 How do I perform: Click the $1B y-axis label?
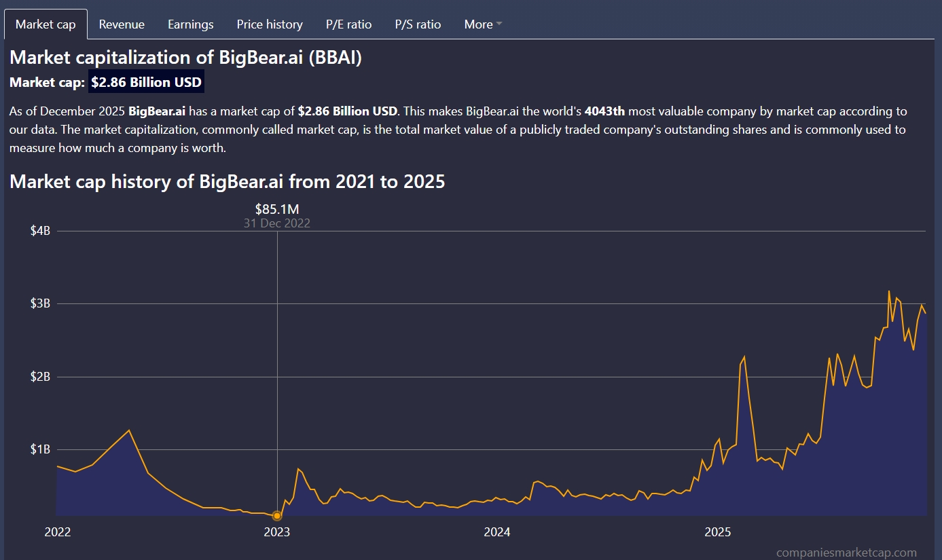[x=40, y=449]
